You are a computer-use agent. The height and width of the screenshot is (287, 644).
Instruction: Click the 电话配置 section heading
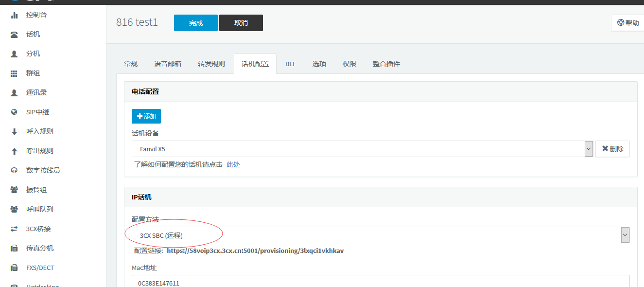(145, 91)
